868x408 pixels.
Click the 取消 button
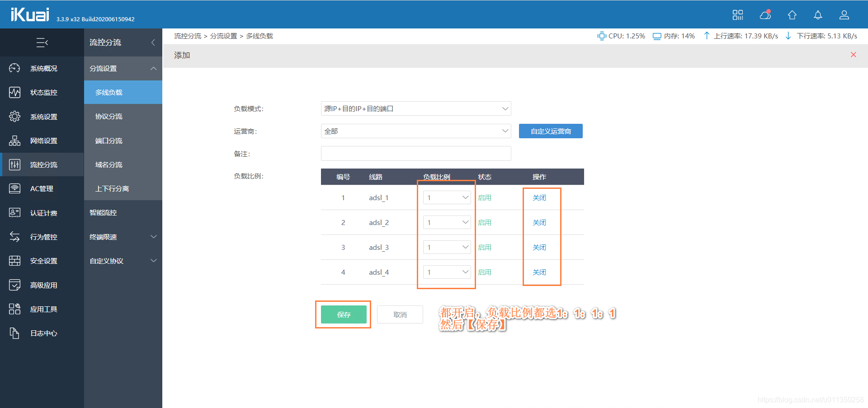pos(400,314)
